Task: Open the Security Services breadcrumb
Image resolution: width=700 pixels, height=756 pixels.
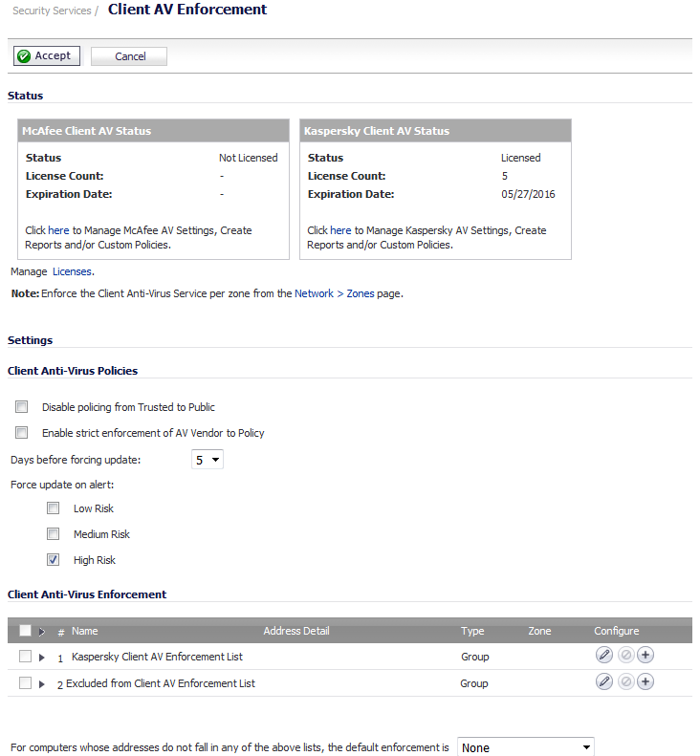Action: pyautogui.click(x=52, y=11)
